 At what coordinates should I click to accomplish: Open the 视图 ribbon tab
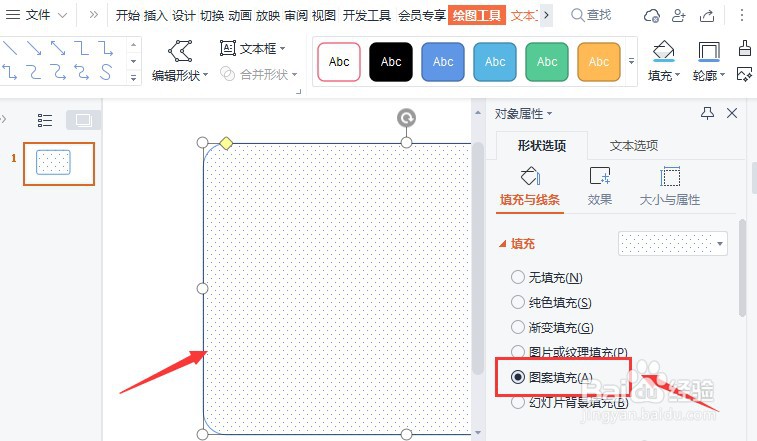(x=324, y=15)
